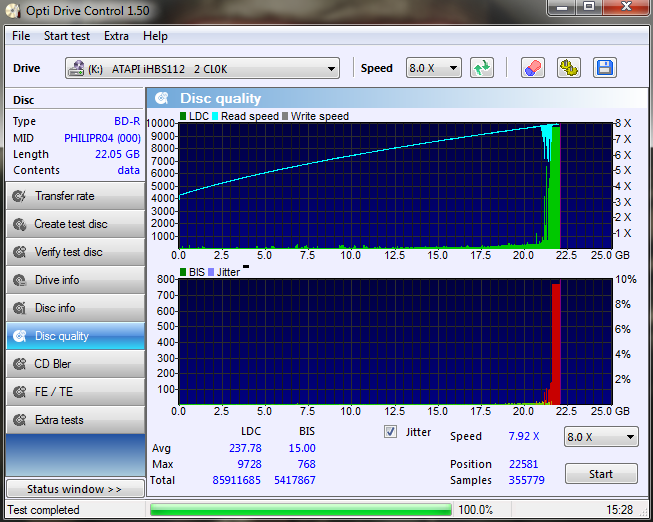The height and width of the screenshot is (522, 653).
Task: Select the Extra tests tab
Action: [x=75, y=420]
